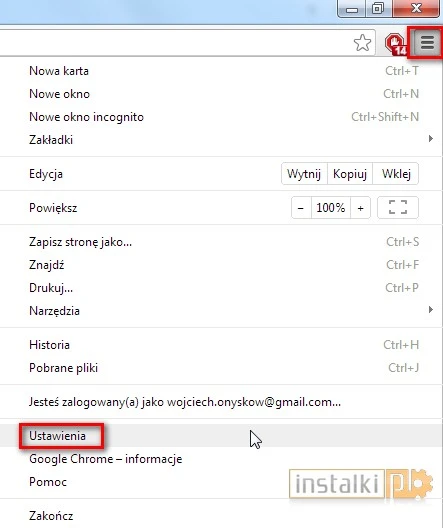Viewport: 443px width, 528px height.
Task: Select Google Chrome – informacje
Action: (221, 459)
